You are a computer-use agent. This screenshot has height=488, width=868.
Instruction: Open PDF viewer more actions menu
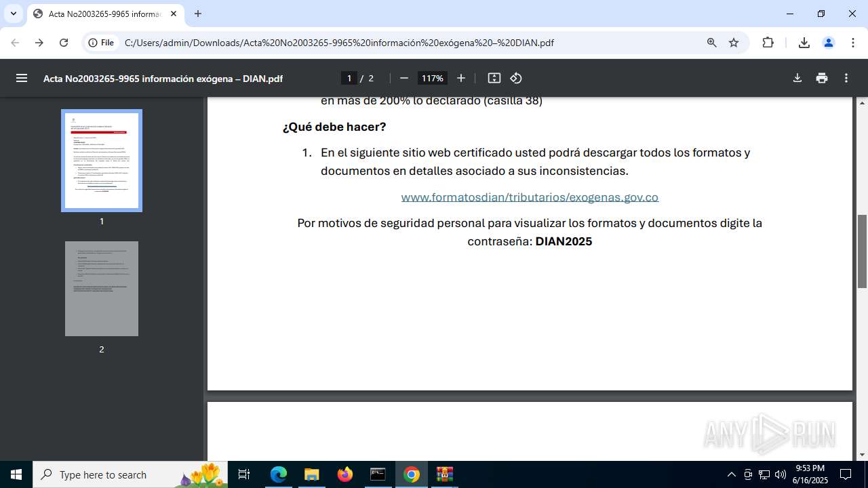point(846,78)
